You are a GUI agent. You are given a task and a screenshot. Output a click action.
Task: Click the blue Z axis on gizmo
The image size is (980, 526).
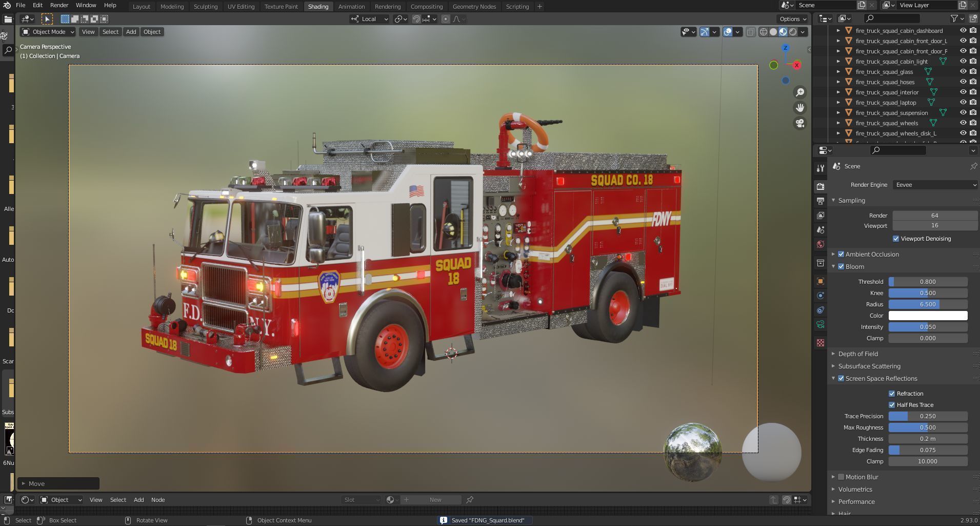point(785,48)
